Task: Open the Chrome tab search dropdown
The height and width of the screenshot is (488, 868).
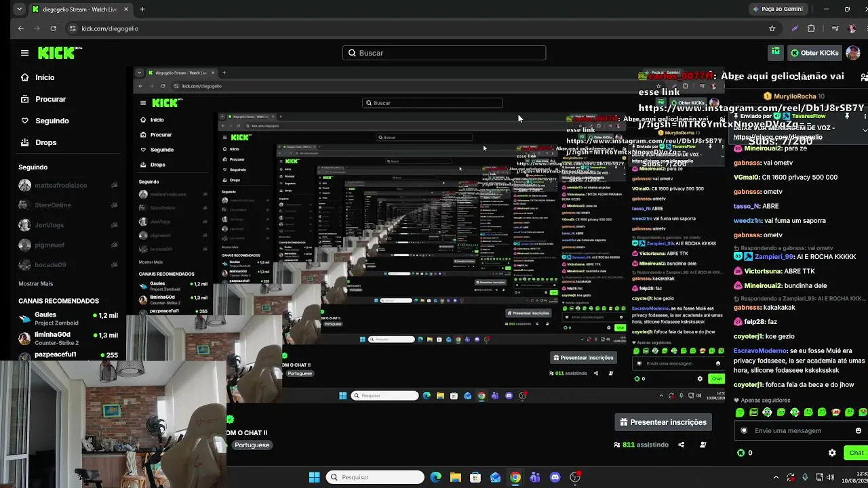Action: (18, 9)
